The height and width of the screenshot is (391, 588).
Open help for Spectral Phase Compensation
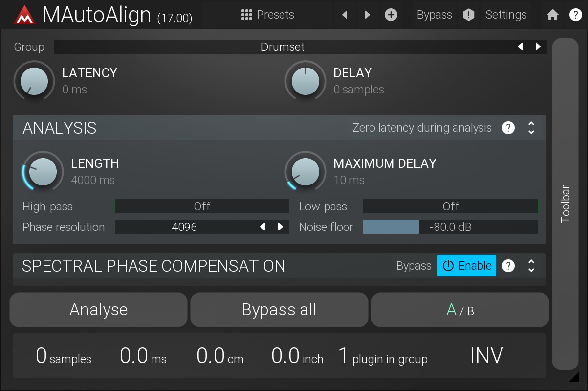[x=508, y=266]
